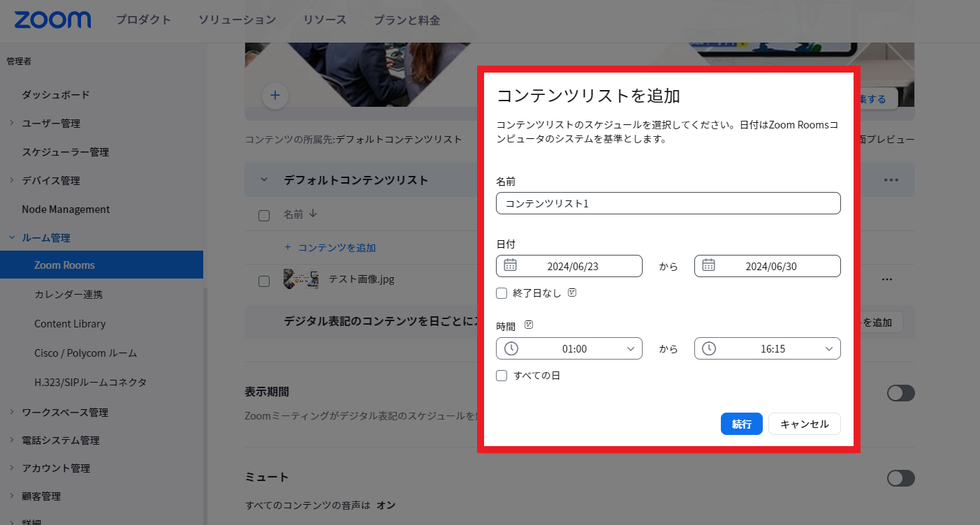This screenshot has width=980, height=525.
Task: Go to ダッシュボード in the sidebar
Action: 56,94
